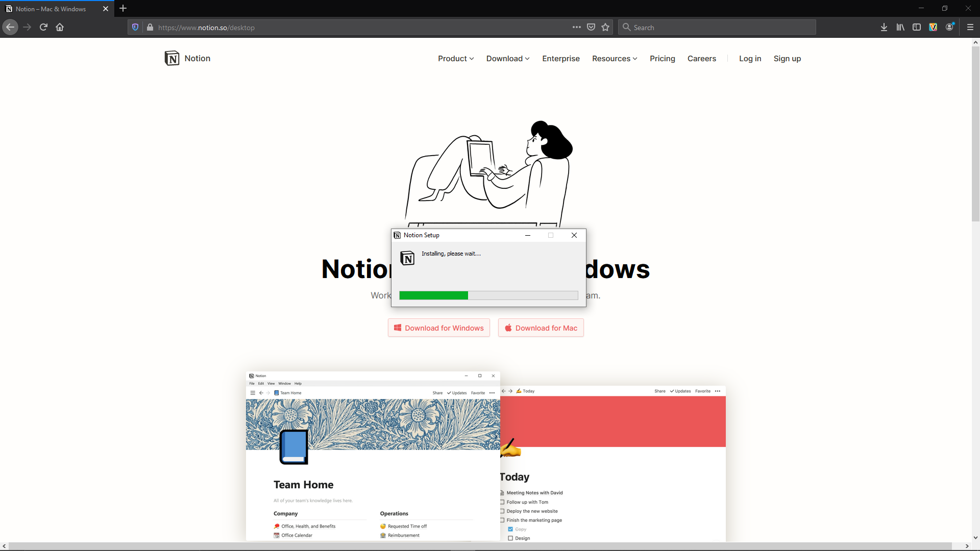Click the yellow V extension icon

pos(933,27)
